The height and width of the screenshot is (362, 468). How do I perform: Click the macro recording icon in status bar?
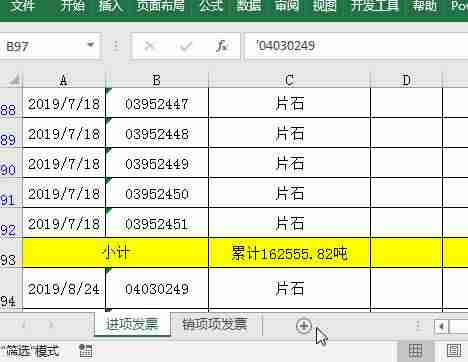tap(85, 351)
